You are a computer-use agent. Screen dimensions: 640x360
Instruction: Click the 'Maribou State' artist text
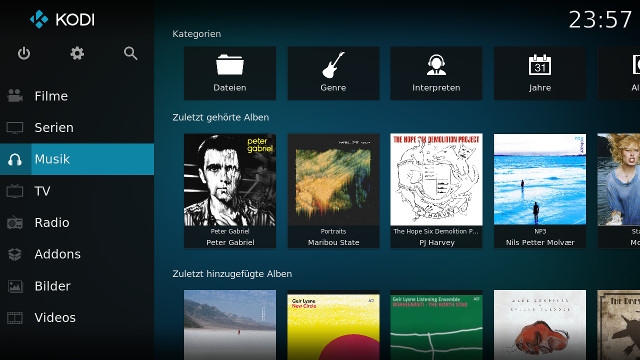coord(333,242)
